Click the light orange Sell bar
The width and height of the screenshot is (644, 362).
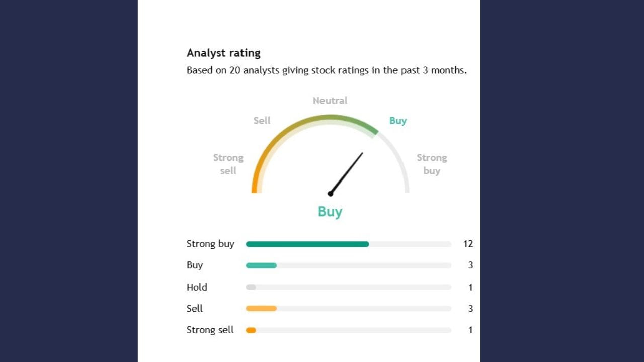tap(261, 308)
